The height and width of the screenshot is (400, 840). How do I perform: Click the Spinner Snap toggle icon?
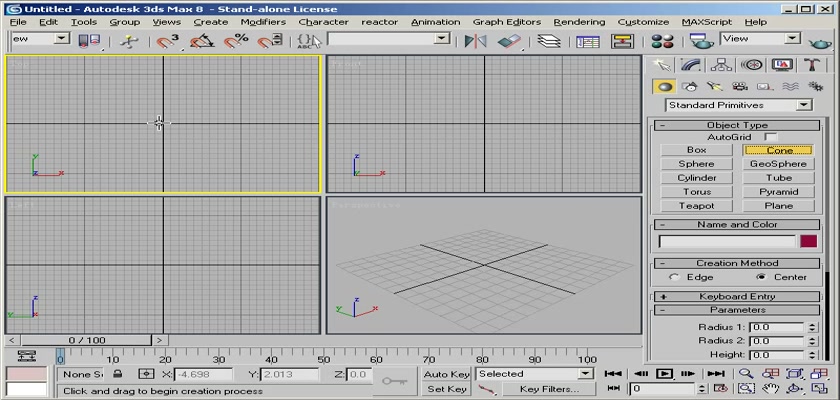click(270, 41)
